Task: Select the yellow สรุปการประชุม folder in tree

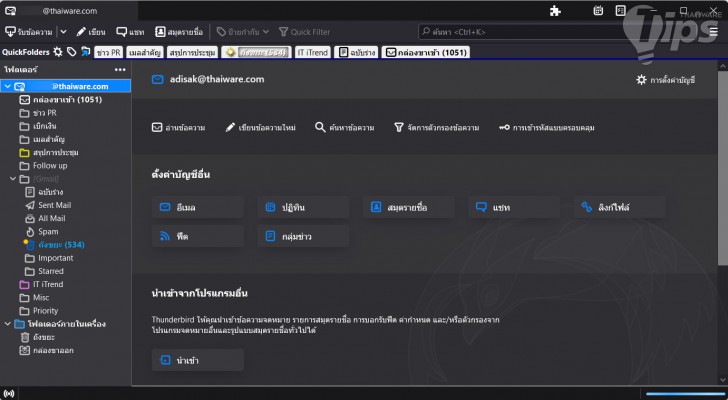Action: [x=49, y=153]
